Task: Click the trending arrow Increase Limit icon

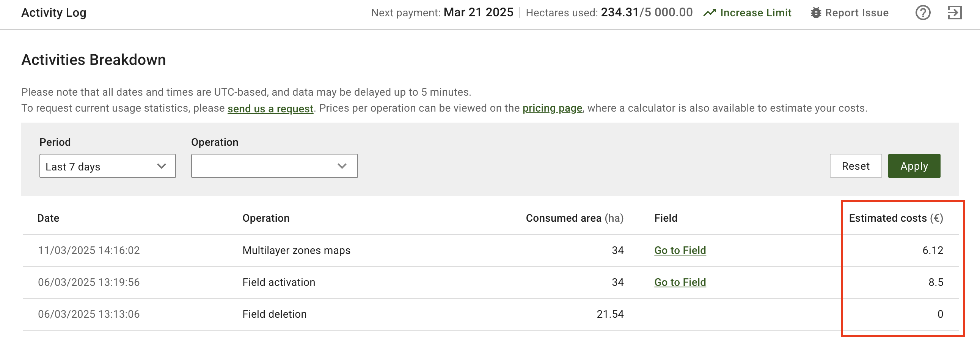Action: pyautogui.click(x=709, y=13)
